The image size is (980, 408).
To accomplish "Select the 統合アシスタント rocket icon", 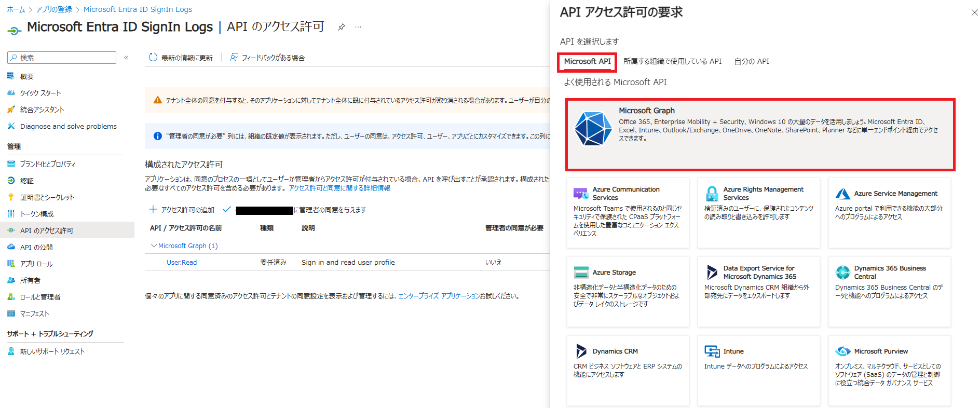I will (x=11, y=110).
